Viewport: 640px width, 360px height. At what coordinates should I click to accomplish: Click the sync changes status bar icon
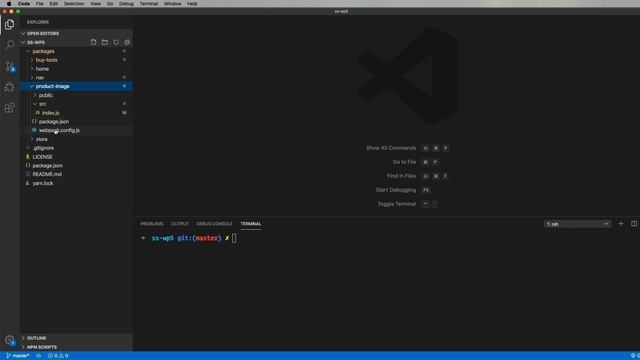39,356
